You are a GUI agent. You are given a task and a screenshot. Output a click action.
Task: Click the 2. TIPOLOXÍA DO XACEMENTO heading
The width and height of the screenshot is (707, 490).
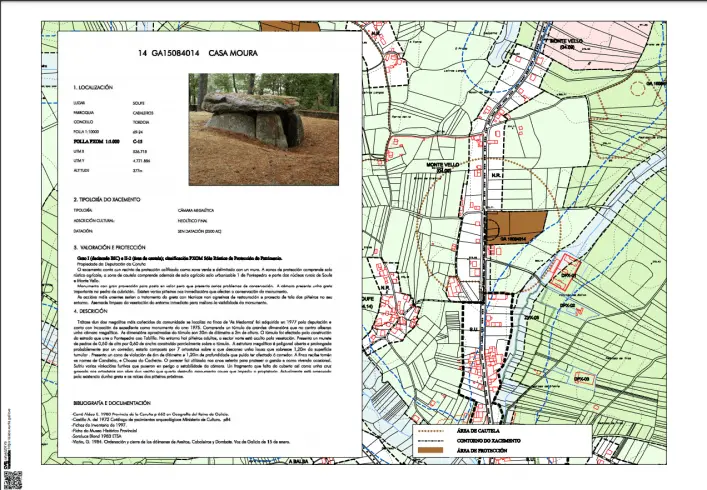point(113,199)
